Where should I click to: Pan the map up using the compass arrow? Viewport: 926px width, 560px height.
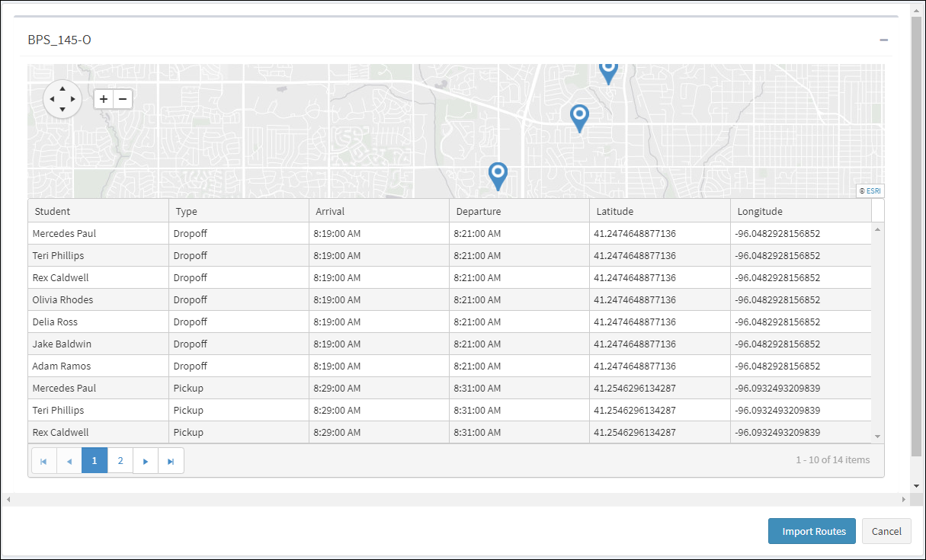pos(62,88)
